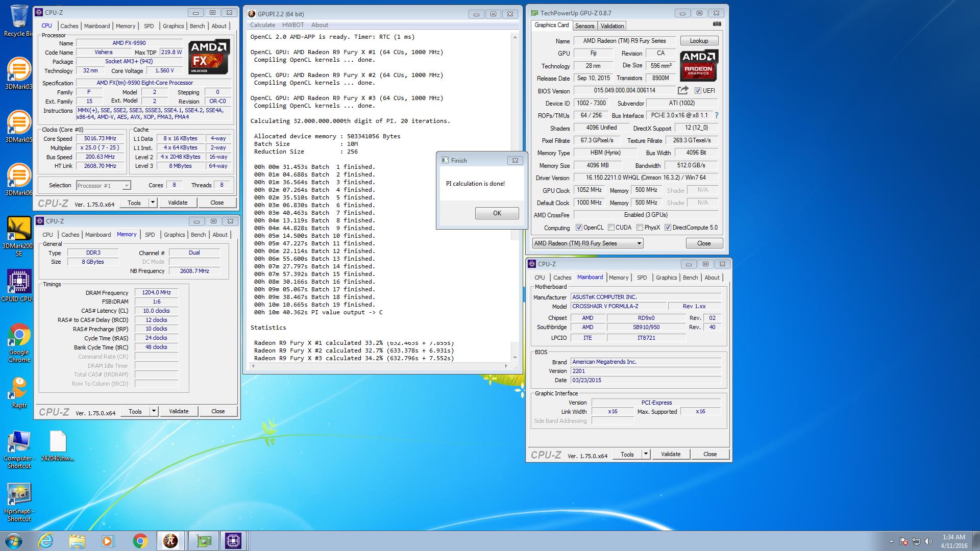Open the Computer shortcut on desktop

(19, 449)
